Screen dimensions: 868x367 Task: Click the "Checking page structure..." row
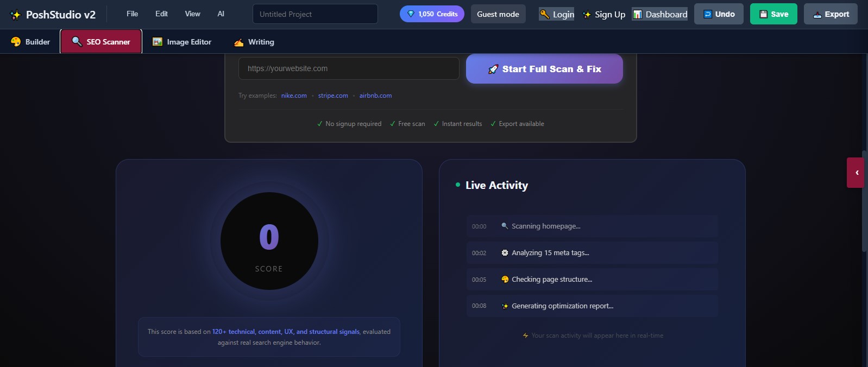(x=592, y=280)
